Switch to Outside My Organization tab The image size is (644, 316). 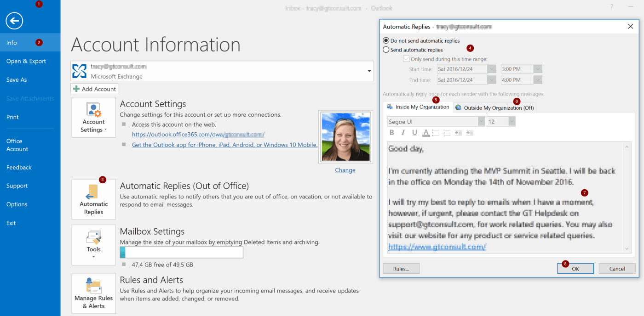(494, 107)
